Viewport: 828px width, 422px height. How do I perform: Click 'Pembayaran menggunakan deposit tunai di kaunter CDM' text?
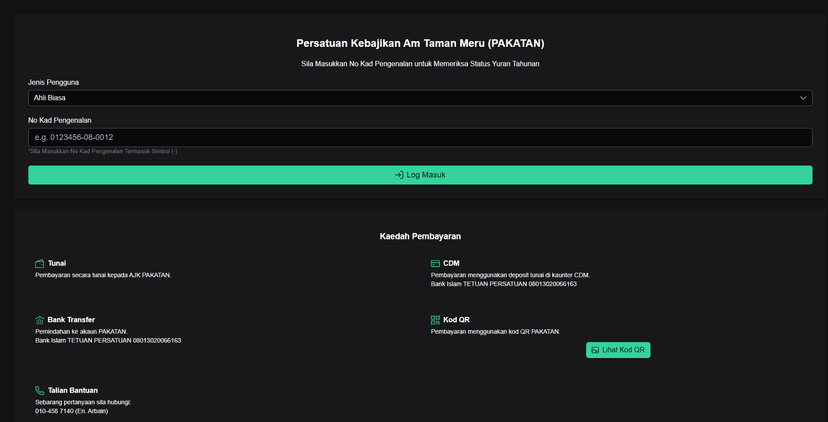point(510,275)
